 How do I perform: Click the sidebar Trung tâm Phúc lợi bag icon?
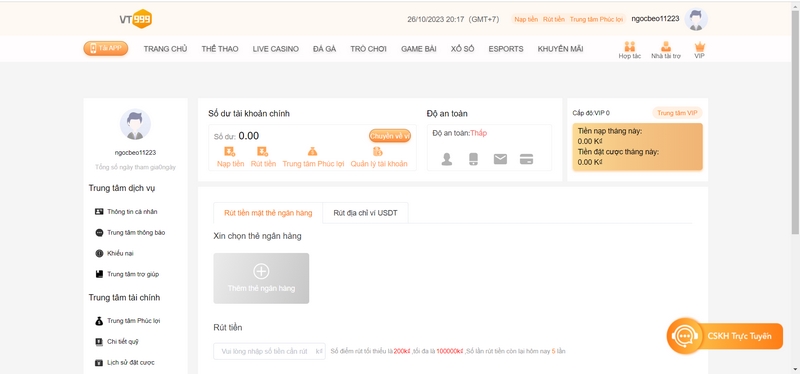click(x=99, y=321)
